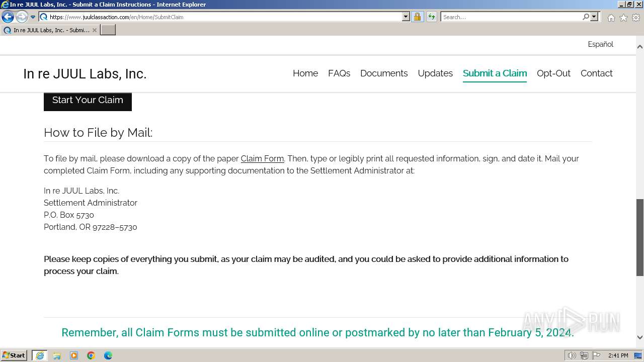Select the In re JUUL Labs tab
The height and width of the screenshot is (362, 644).
50,30
